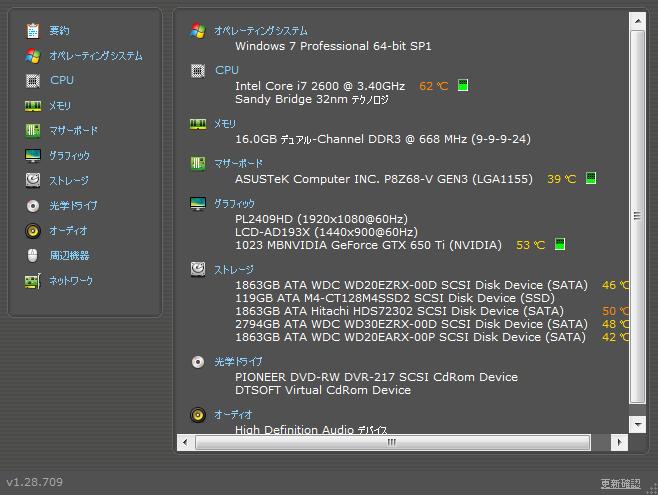
Task: Open the 周辺機器 sidebar section
Action: [69, 255]
